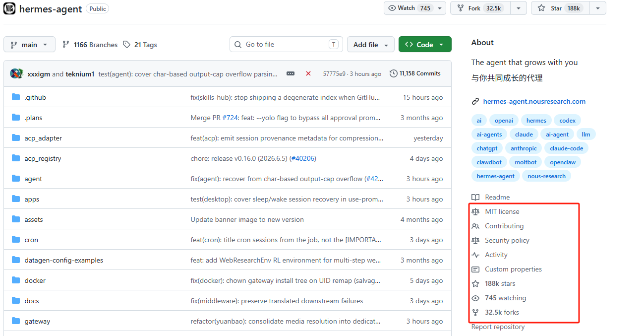
Task: Open the main branch selector
Action: [29, 45]
